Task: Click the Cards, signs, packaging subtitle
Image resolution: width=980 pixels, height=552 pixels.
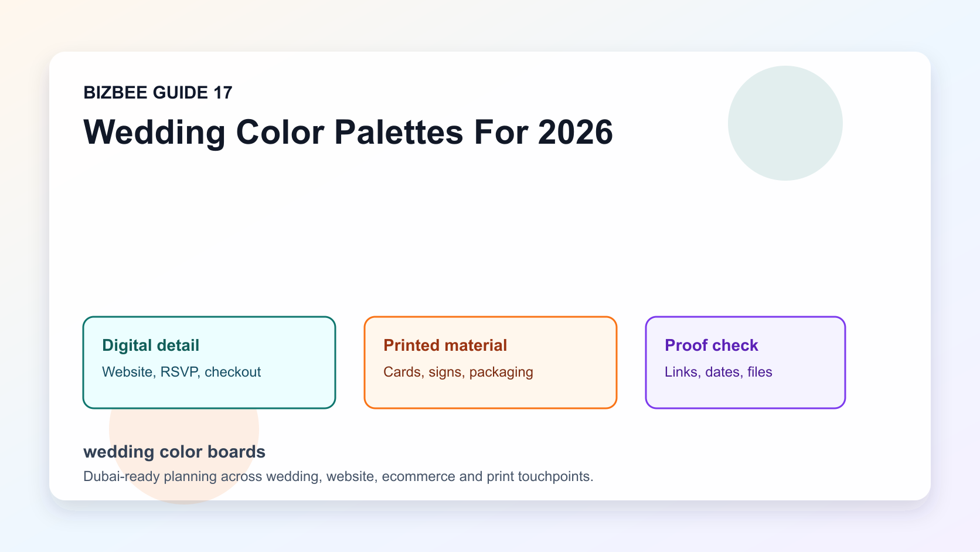Action: (x=458, y=372)
